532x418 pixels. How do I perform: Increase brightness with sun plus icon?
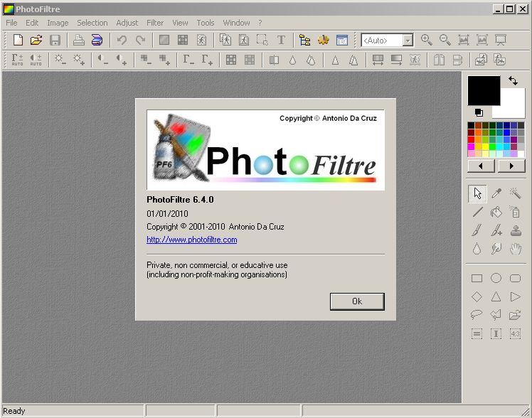[79, 60]
